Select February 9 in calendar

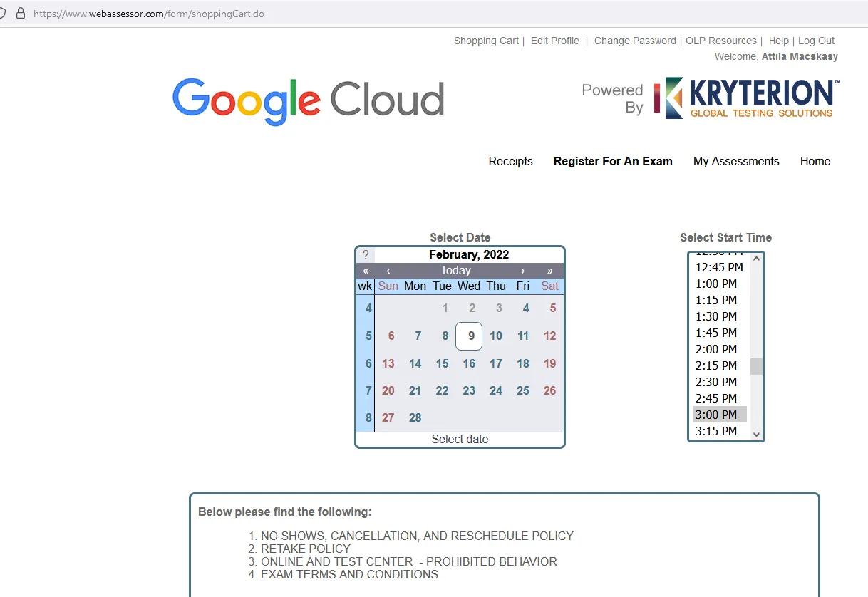pos(469,336)
